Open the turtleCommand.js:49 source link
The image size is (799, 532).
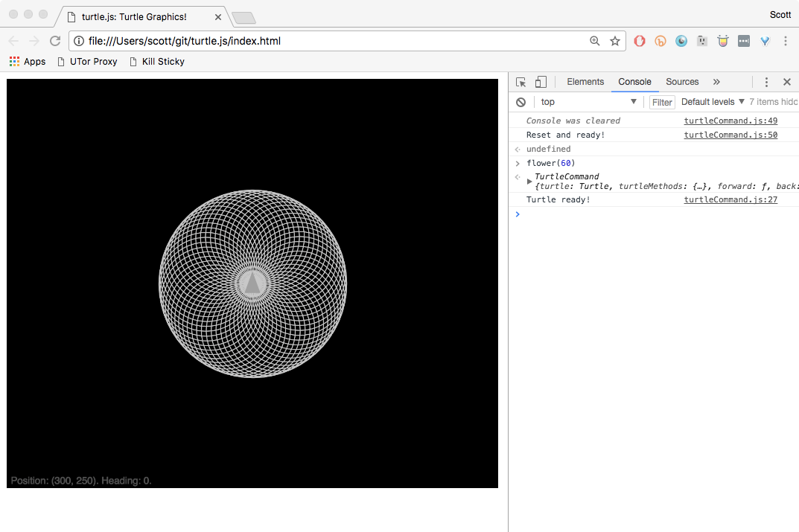[730, 121]
